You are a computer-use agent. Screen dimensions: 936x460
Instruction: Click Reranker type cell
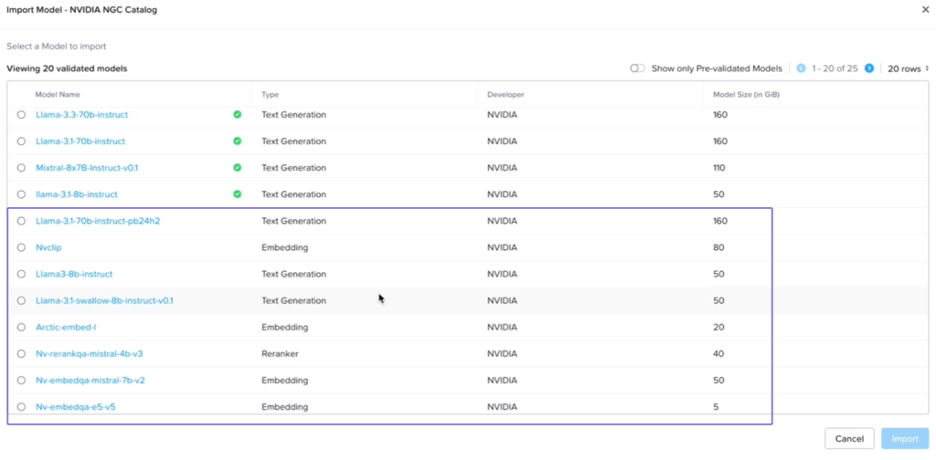click(x=280, y=354)
